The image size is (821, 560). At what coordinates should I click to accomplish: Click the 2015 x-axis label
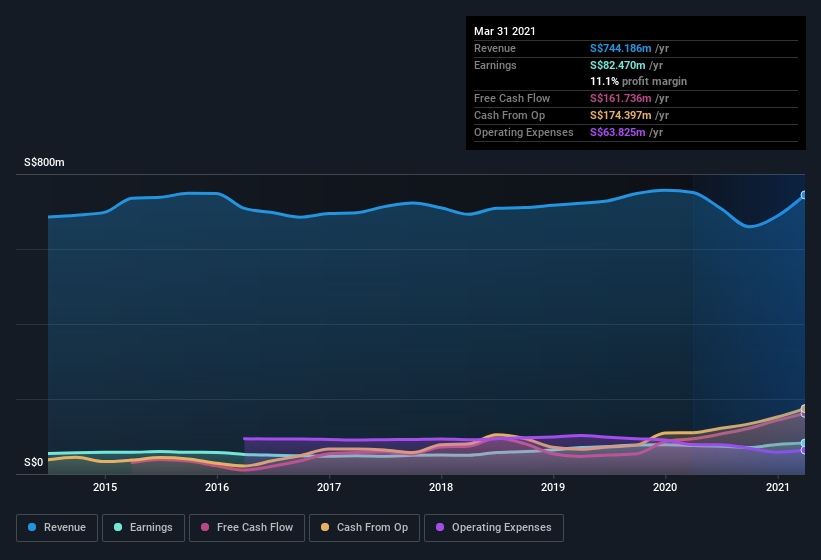tap(105, 487)
